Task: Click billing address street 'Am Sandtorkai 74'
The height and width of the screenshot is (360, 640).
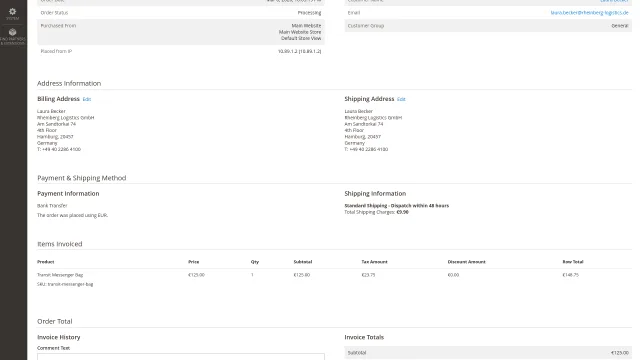Action: 56,124
